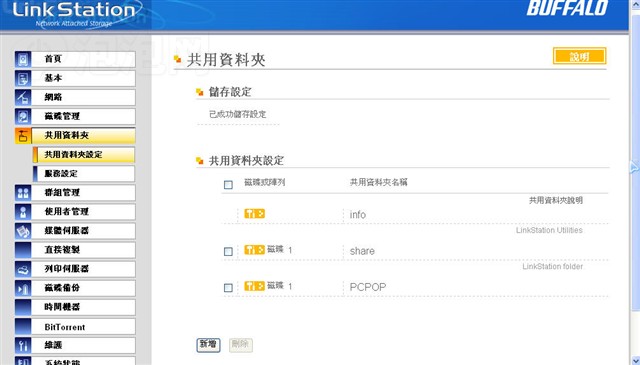Screen dimensions: 640x365
Task: Click the 時間機器 icon in sidebar
Action: pyautogui.click(x=23, y=307)
